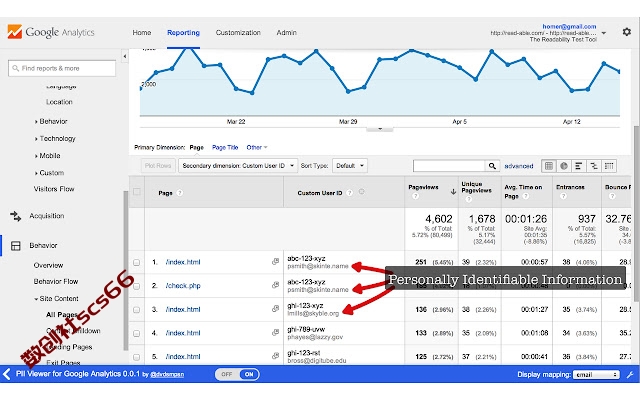Open Sort Type Default dropdown
640x400 pixels.
(350, 166)
